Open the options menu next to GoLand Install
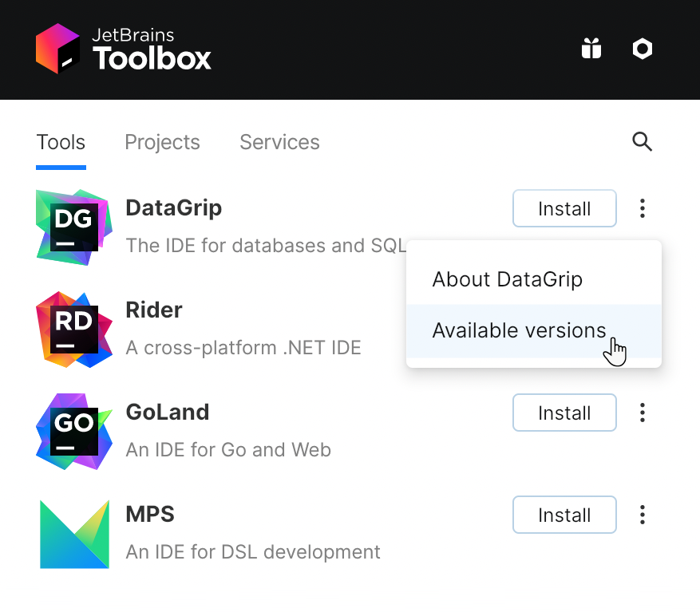Screen dimensions: 700x612 tap(643, 413)
